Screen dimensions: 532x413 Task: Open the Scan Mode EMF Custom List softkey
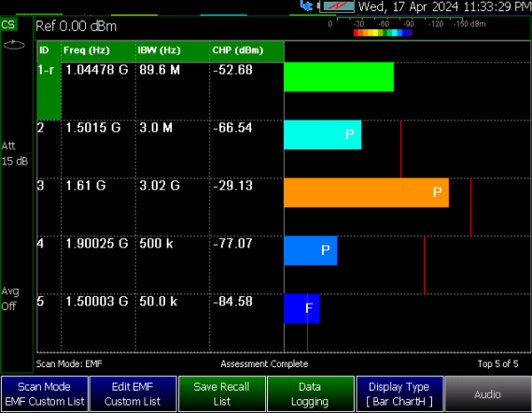tap(45, 394)
